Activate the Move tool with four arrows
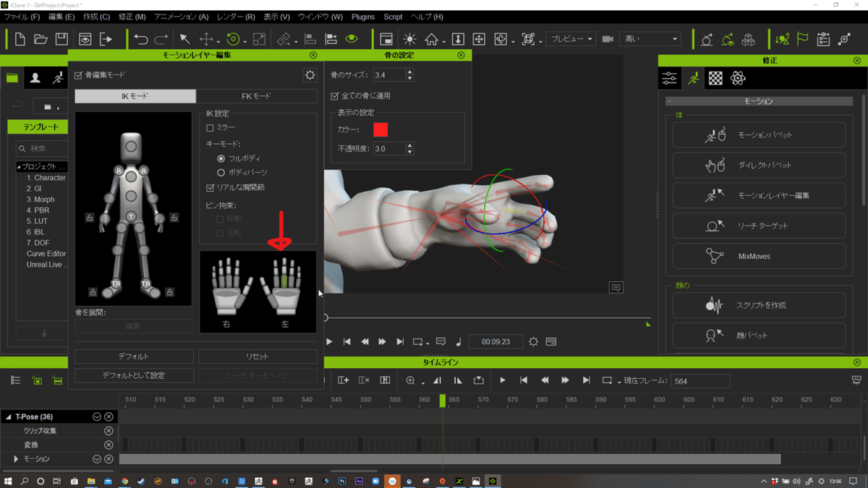The height and width of the screenshot is (488, 868). coord(206,39)
